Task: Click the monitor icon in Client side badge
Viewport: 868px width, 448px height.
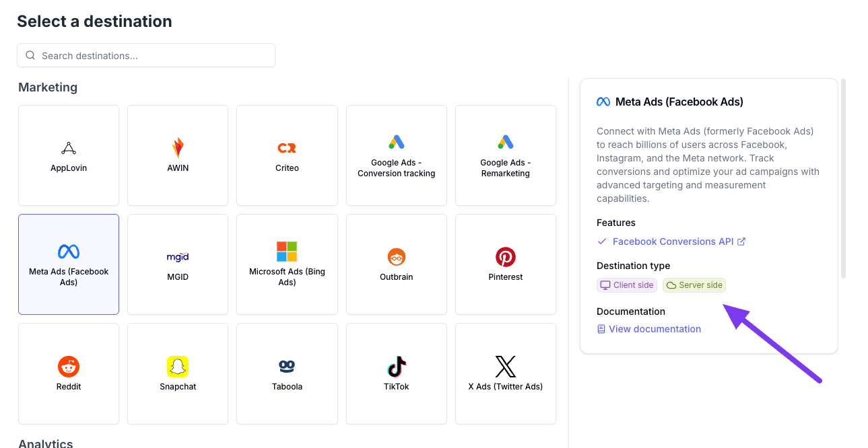Action: (x=605, y=285)
